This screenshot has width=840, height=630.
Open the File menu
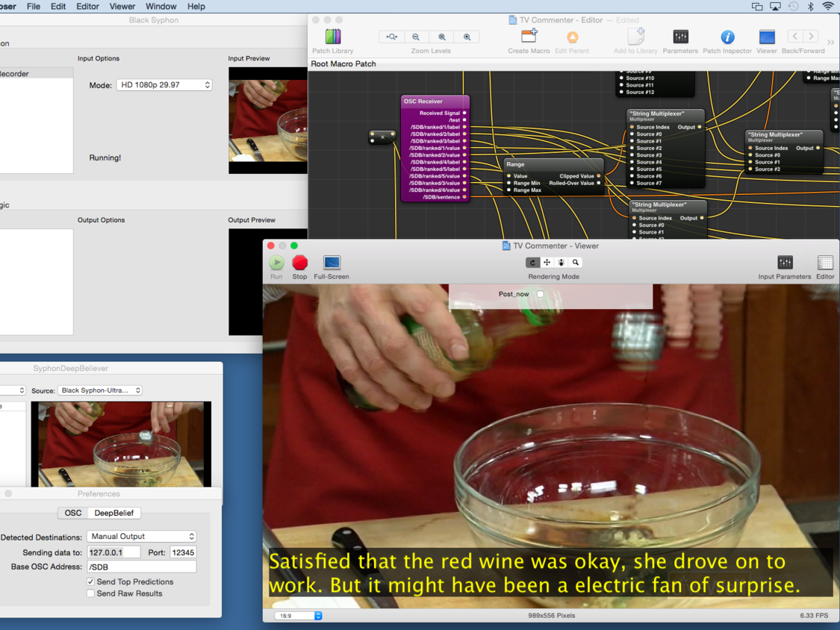(33, 7)
